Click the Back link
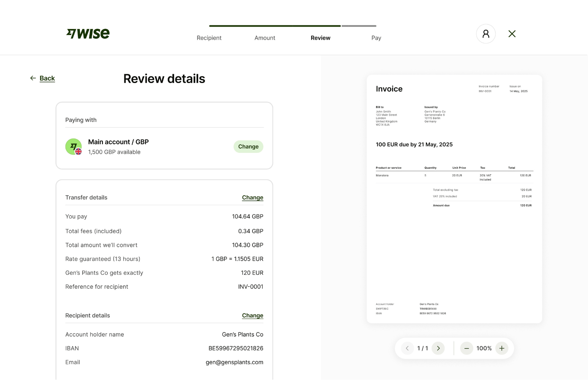Screen dimensions: 588x392 47,78
